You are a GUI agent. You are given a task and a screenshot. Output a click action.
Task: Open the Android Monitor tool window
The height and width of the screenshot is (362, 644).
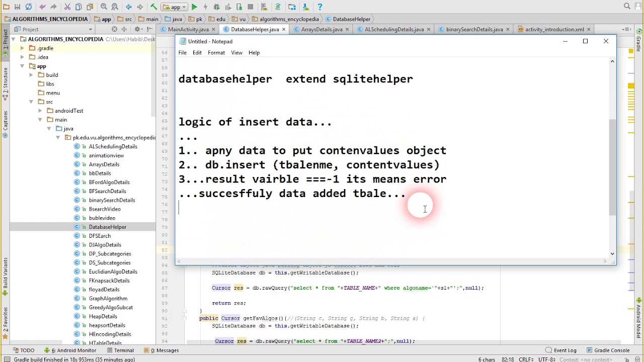[x=70, y=350]
